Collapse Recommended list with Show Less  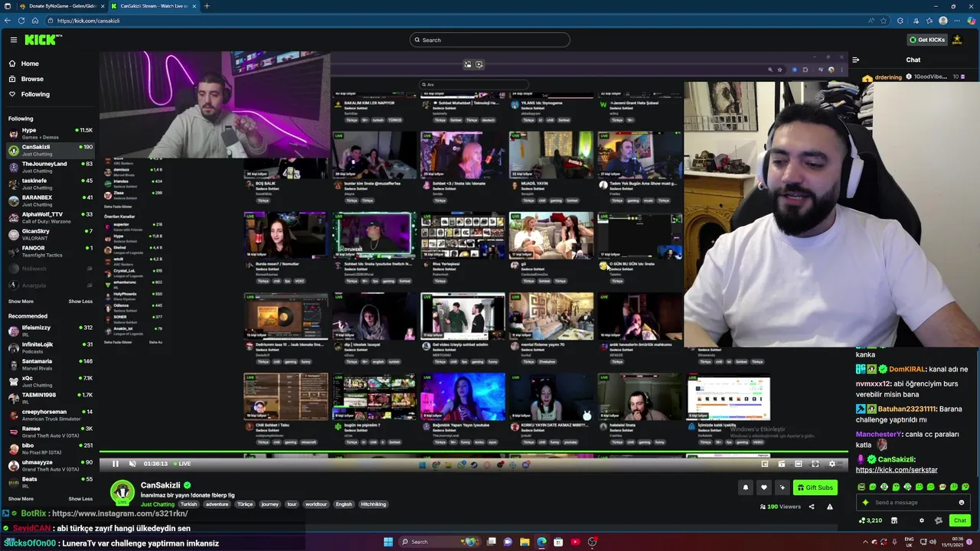80,499
